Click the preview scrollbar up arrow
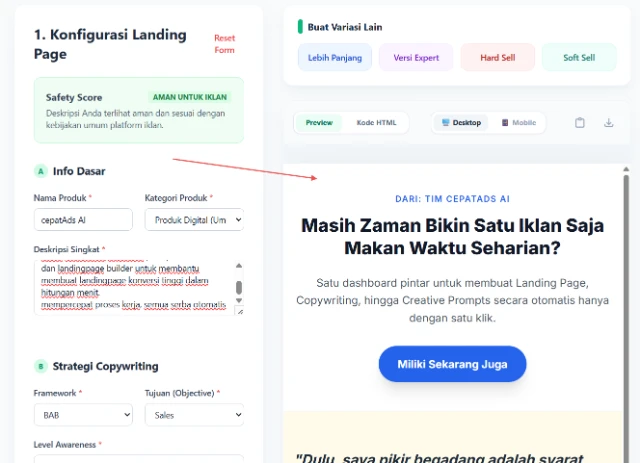 point(626,169)
